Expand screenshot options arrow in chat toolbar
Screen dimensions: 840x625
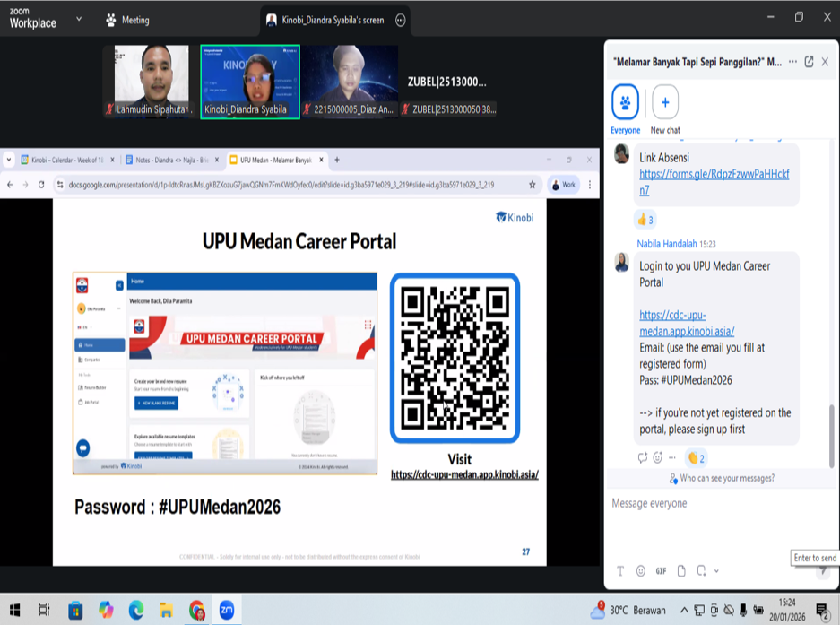716,571
